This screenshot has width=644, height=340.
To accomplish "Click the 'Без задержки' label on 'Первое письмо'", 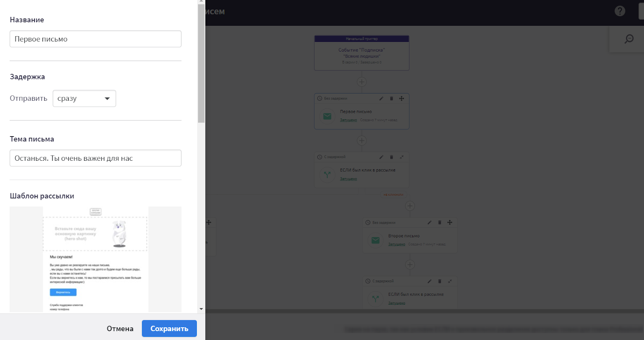I will [x=336, y=98].
